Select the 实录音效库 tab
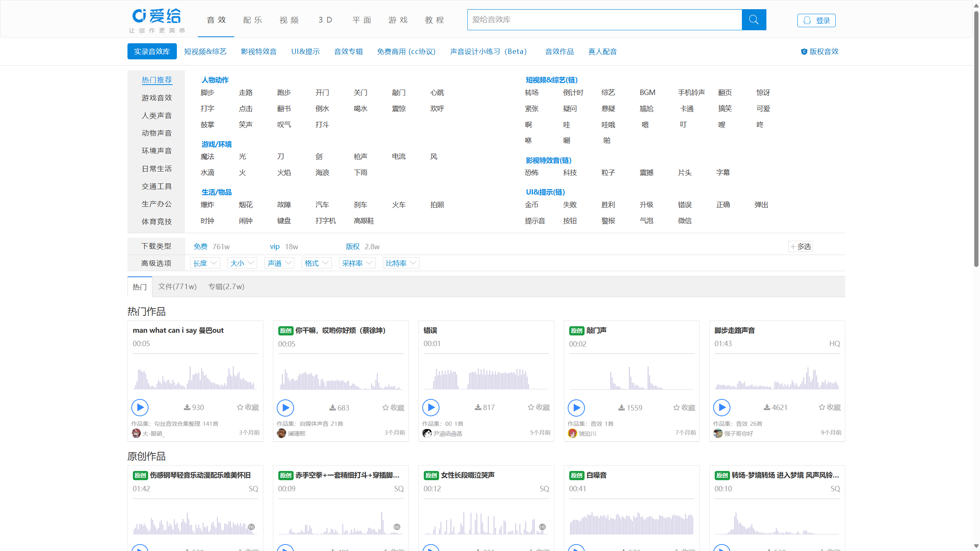Viewport: 980px width, 551px height. click(x=152, y=51)
